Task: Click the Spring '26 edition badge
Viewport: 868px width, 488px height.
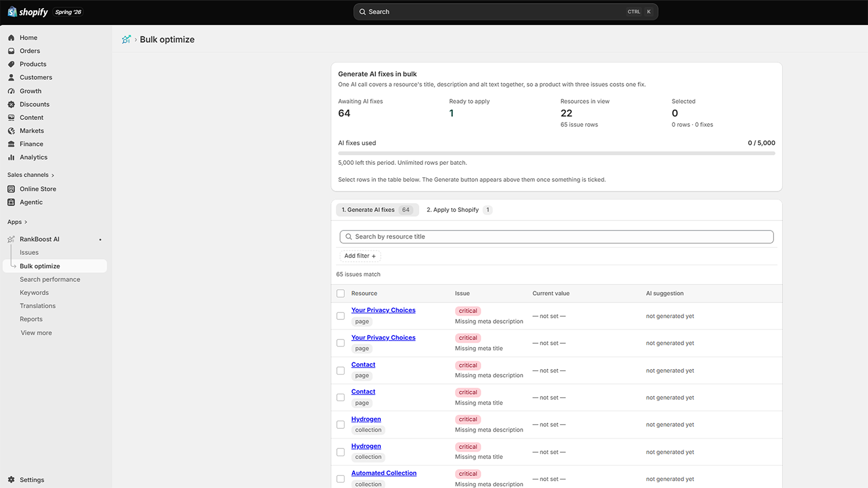Action: 68,12
